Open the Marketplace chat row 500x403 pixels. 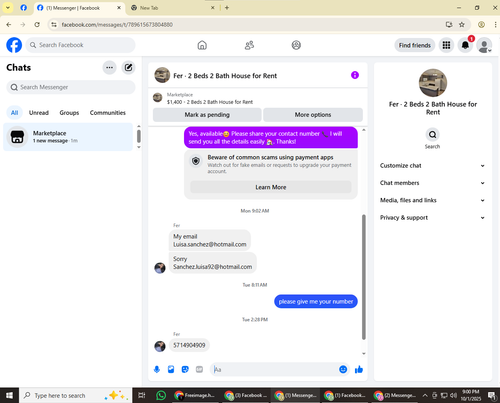pos(68,137)
